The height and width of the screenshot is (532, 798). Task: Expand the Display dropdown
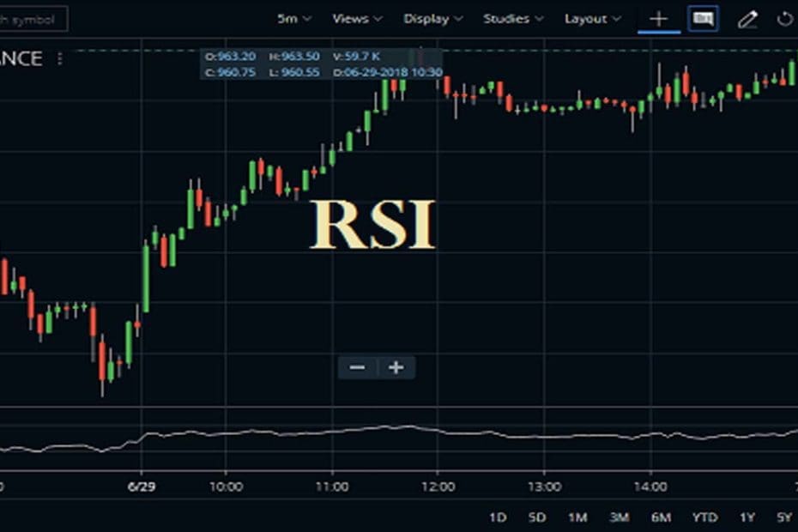pyautogui.click(x=433, y=19)
